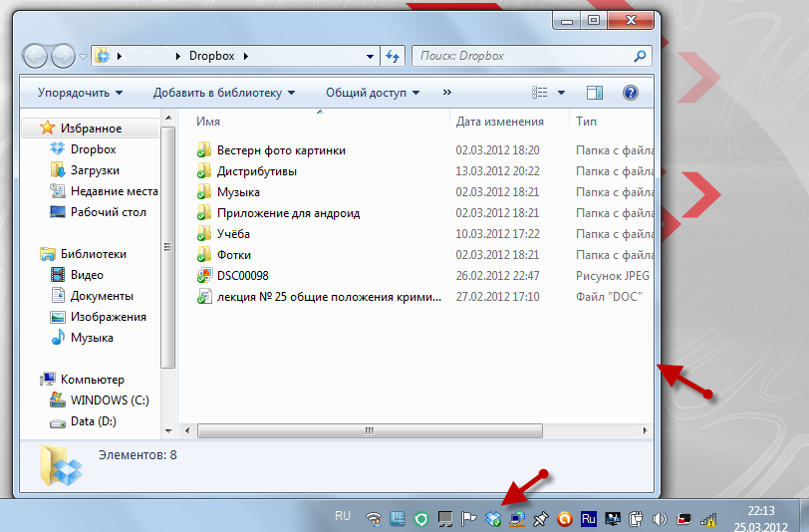Screen dimensions: 809x532
Task: Go forward with the Forward arrow button
Action: (63, 56)
